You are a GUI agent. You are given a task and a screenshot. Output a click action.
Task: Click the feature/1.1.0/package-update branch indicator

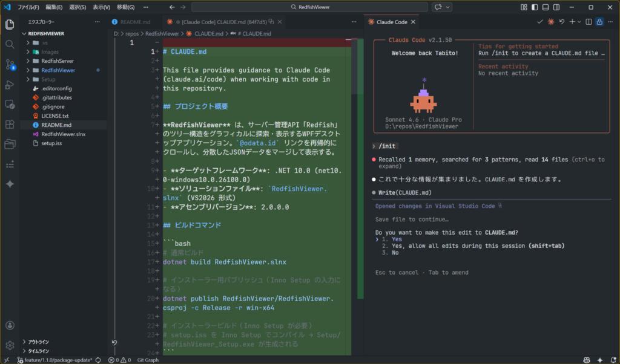coord(54,360)
